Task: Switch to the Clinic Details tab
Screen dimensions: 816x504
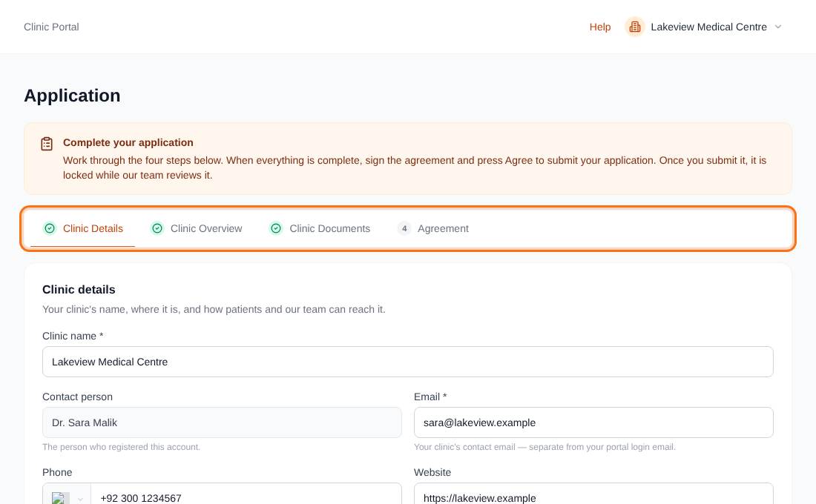Action: click(x=83, y=228)
